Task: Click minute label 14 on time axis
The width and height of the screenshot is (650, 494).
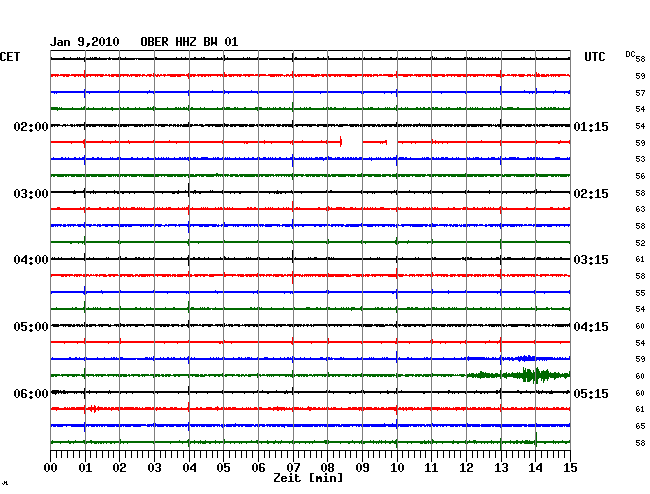Action: click(x=536, y=468)
